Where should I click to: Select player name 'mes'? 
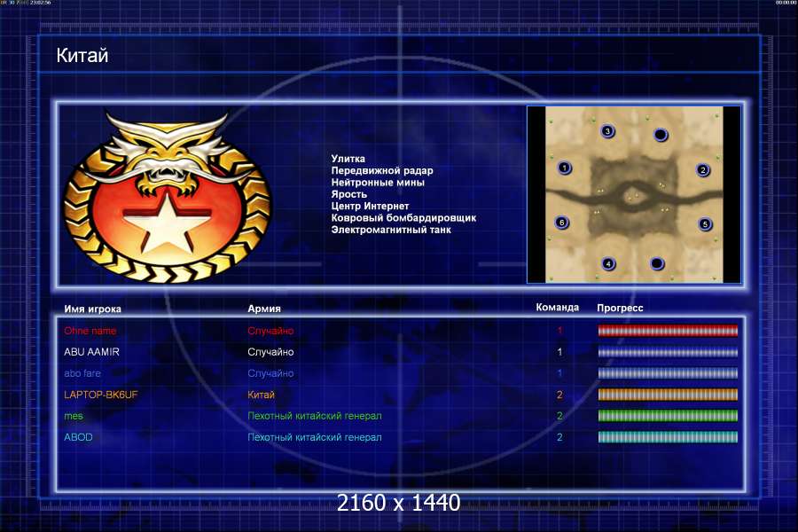(x=74, y=416)
